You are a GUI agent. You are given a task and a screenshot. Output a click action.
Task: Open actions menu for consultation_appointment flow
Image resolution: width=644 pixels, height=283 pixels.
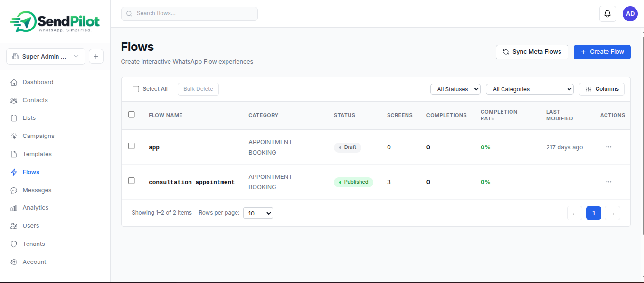608,182
